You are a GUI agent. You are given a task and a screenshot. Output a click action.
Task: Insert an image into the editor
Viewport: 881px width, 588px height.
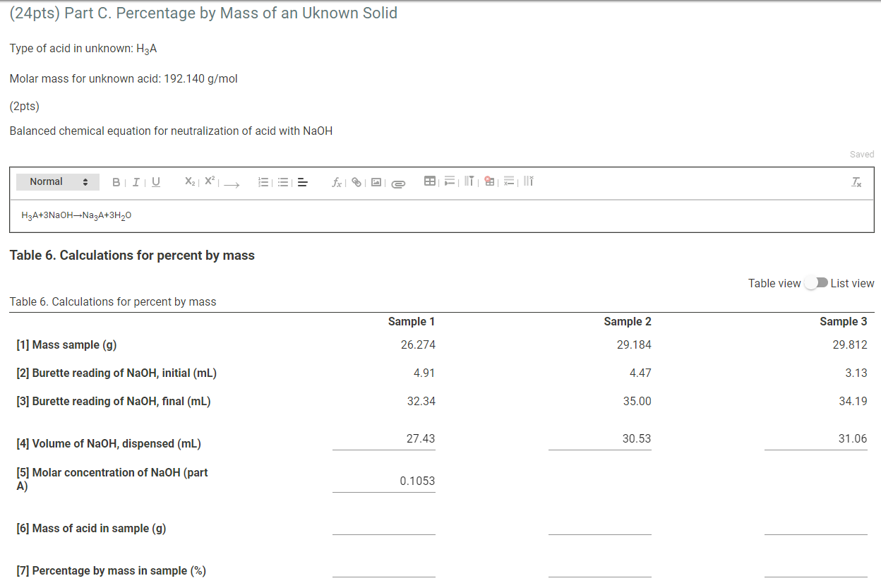(377, 182)
